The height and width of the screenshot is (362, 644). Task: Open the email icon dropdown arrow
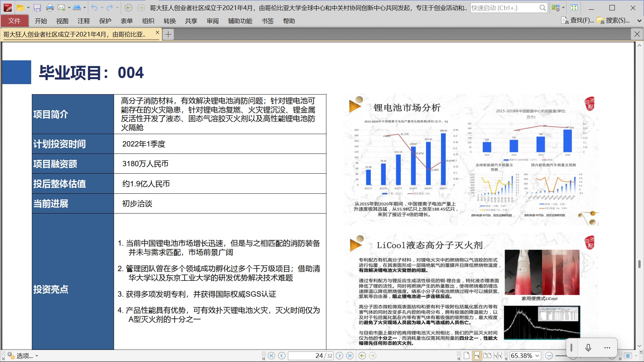tap(69, 8)
